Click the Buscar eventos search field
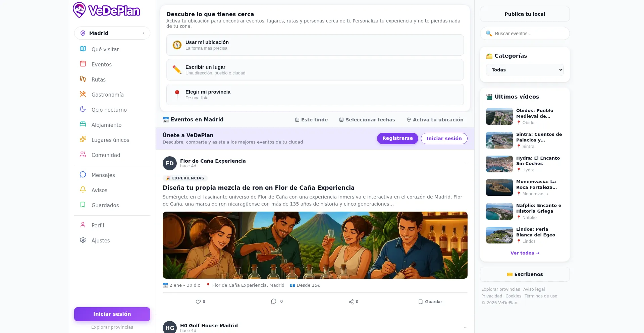Image resolution: width=644 pixels, height=333 pixels. tap(525, 34)
